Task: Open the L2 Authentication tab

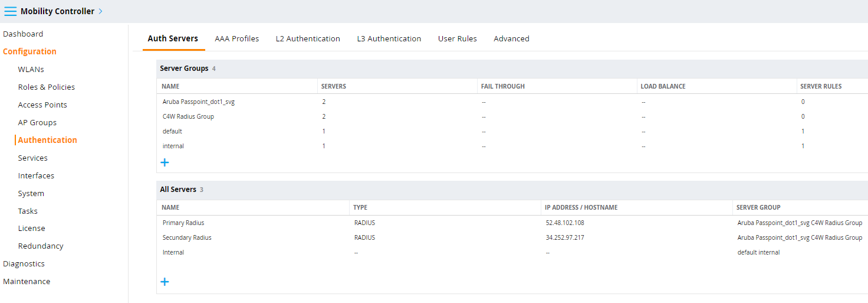Action: tap(308, 38)
